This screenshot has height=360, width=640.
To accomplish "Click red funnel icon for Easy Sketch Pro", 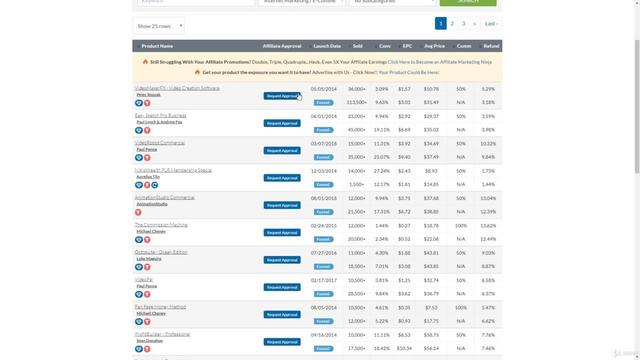I will pos(147,131).
